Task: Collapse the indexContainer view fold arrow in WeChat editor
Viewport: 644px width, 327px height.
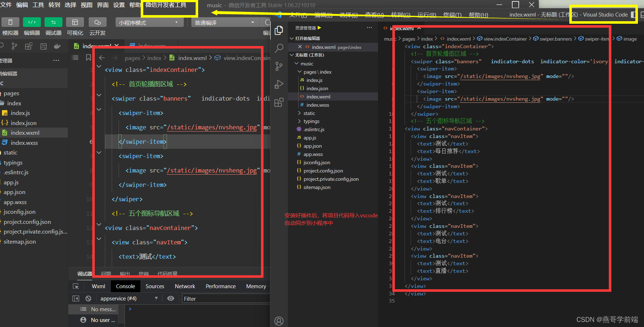Action: tap(99, 66)
